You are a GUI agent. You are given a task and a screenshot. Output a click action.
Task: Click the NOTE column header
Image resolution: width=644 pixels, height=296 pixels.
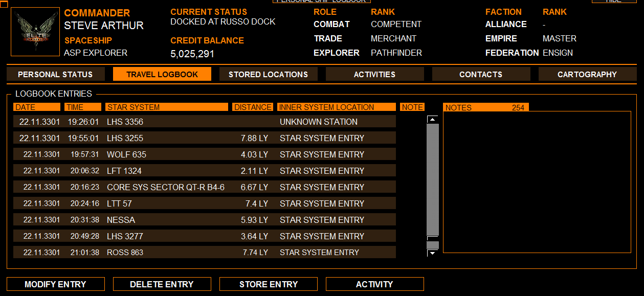(412, 107)
